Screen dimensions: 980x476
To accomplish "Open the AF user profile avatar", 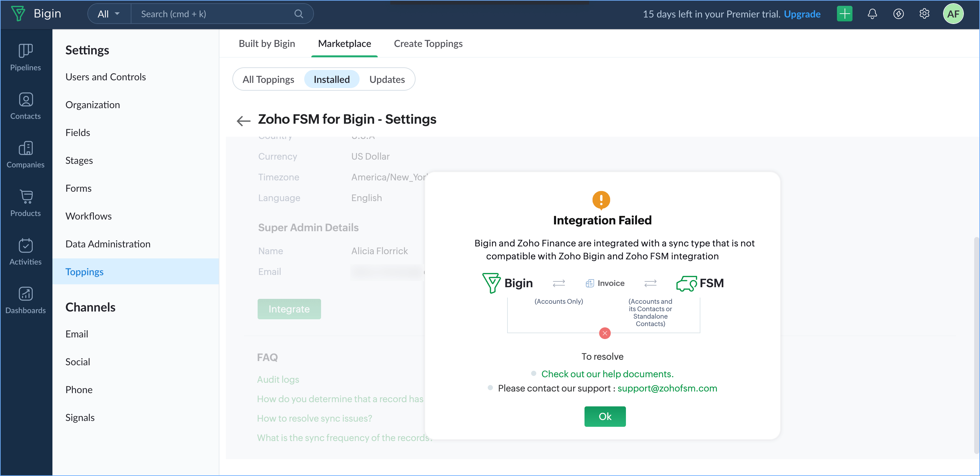I will click(953, 14).
